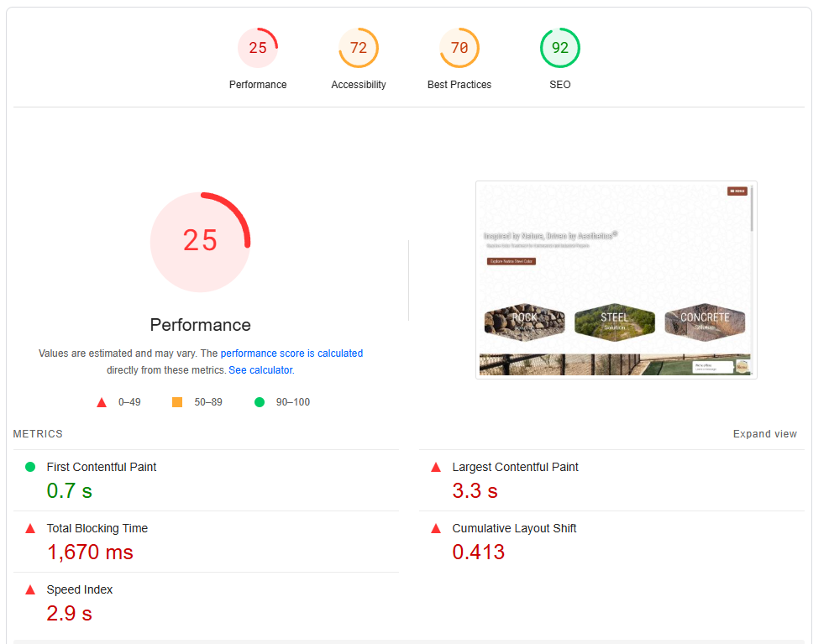
Task: Click the green circle 90–100 legend icon
Action: pos(259,402)
